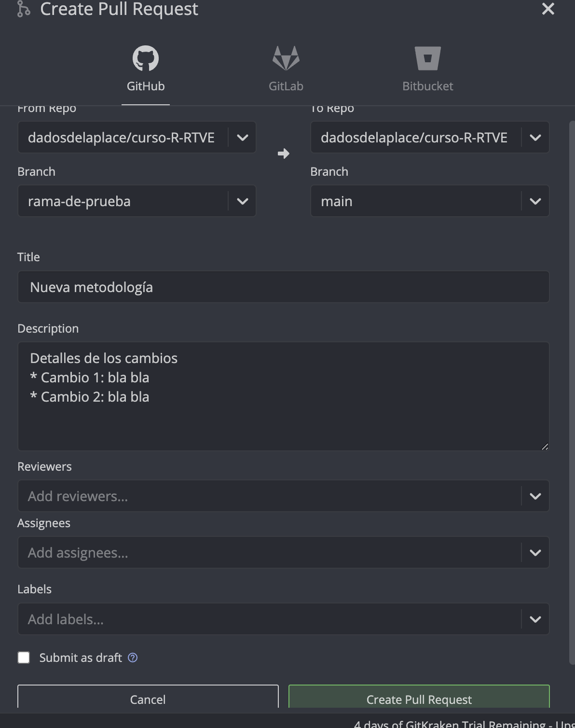The width and height of the screenshot is (575, 728).
Task: Click the arrow between From and To repos
Action: pyautogui.click(x=284, y=154)
